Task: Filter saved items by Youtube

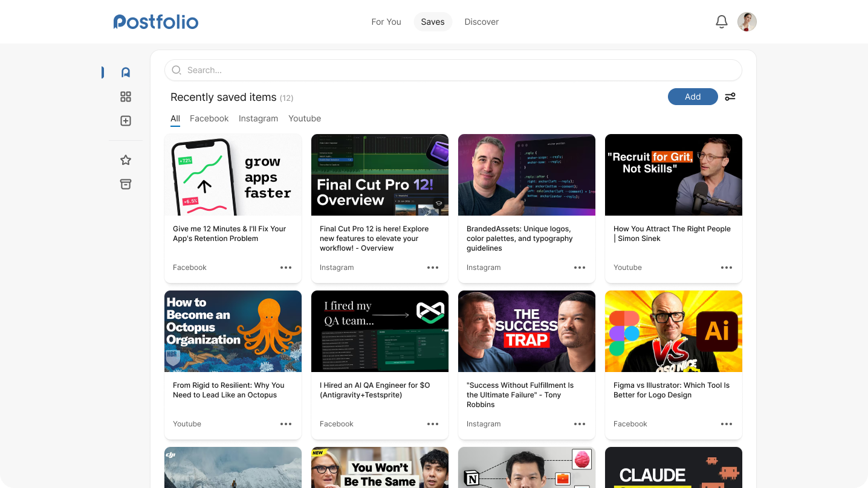Action: [305, 118]
